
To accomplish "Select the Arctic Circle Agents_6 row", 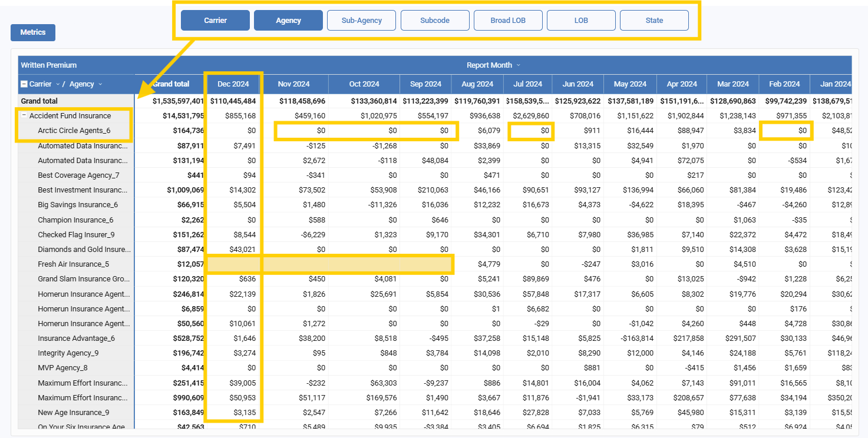I will 74,131.
